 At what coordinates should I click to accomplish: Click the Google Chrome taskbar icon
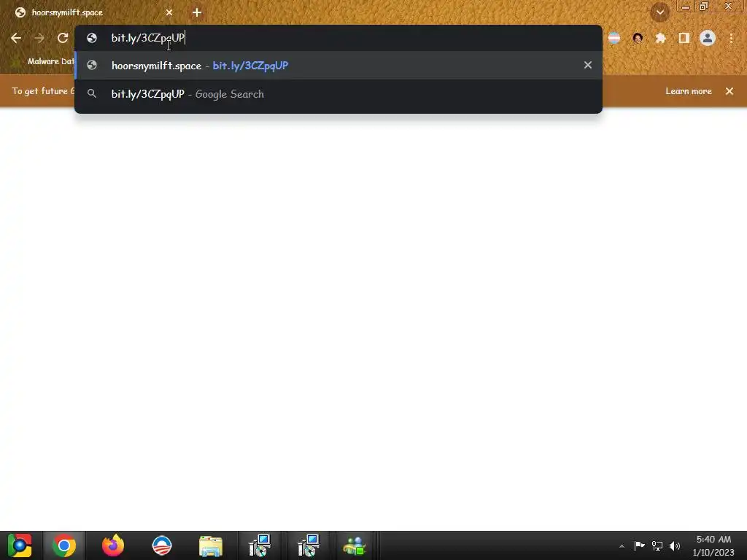(64, 545)
